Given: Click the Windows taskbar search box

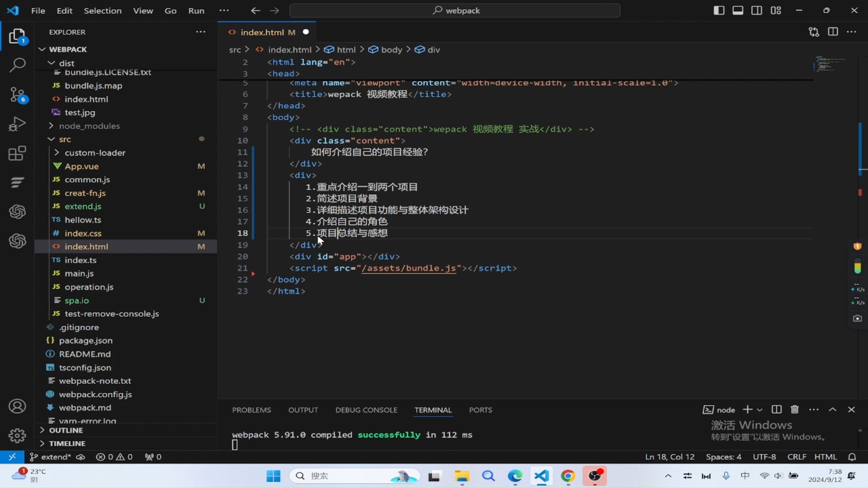Looking at the screenshot, I should pyautogui.click(x=355, y=476).
